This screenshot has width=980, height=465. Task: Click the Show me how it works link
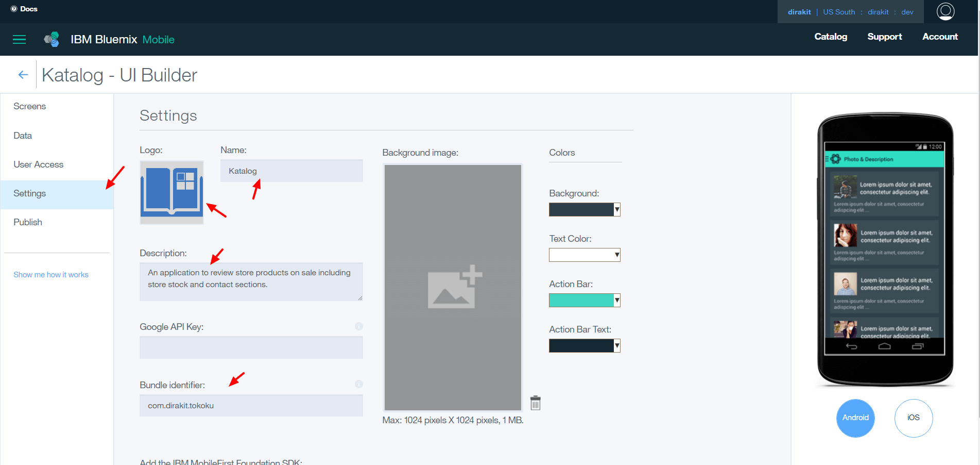pyautogui.click(x=51, y=275)
